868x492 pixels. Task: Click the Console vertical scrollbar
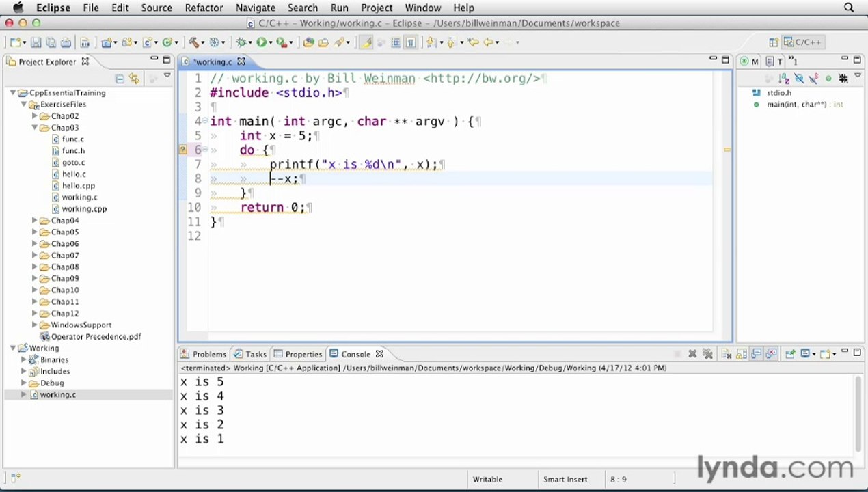(859, 413)
